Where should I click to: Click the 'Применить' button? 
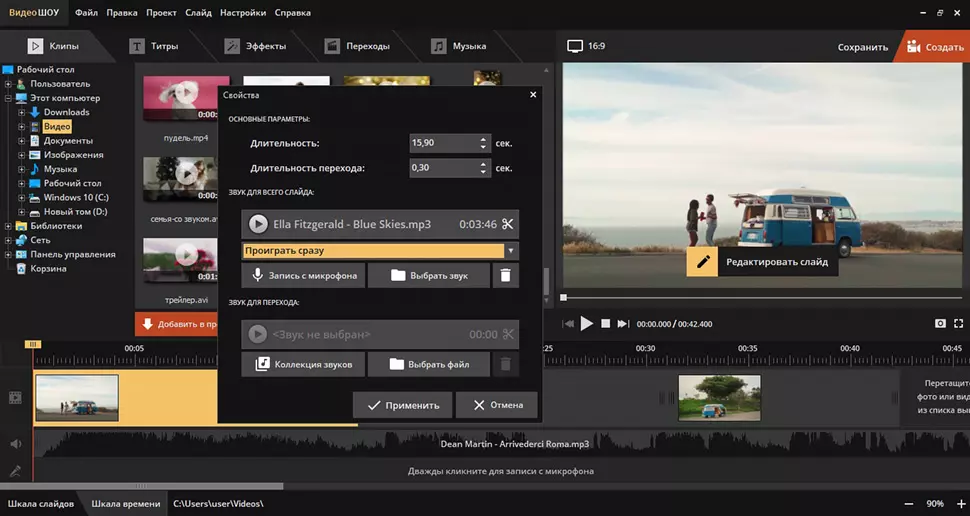tap(403, 405)
